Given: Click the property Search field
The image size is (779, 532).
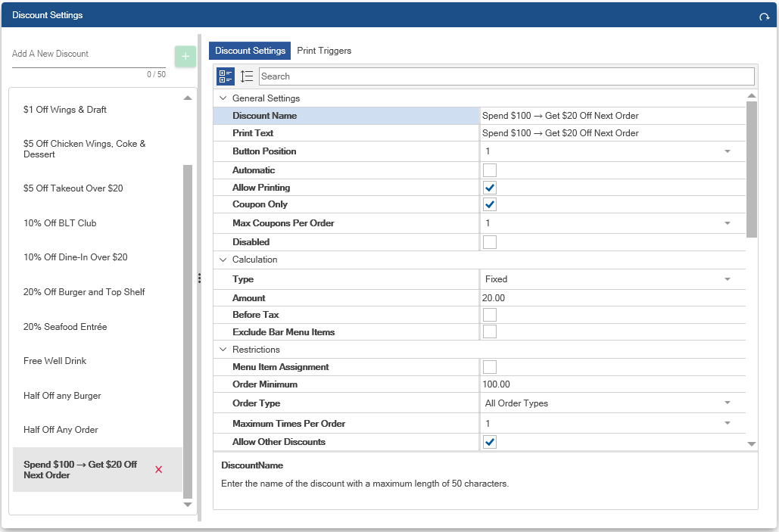Looking at the screenshot, I should click(506, 76).
